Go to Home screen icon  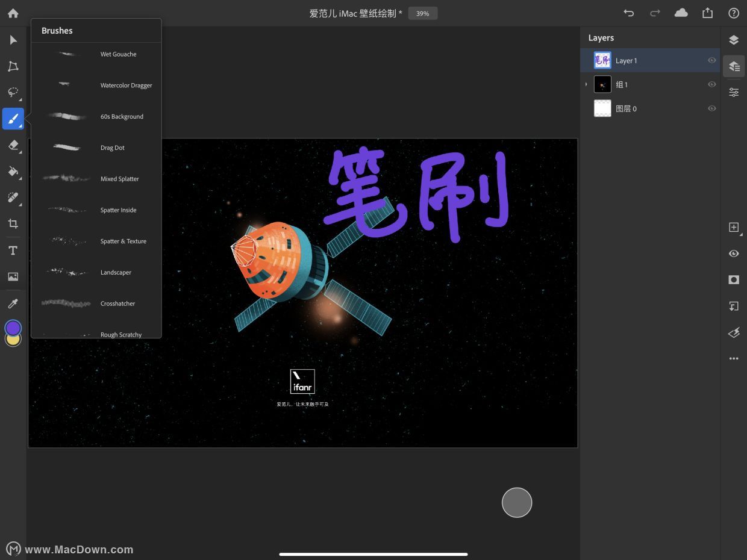[x=13, y=13]
